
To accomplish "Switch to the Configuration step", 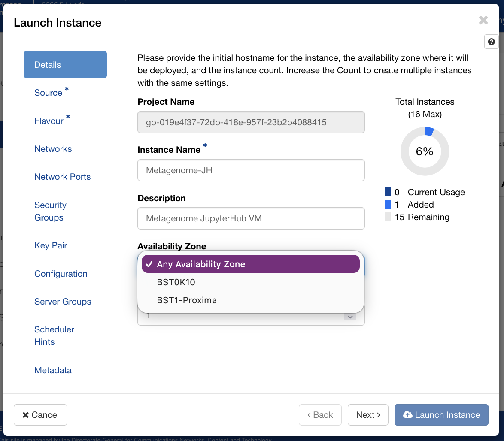I will 61,274.
